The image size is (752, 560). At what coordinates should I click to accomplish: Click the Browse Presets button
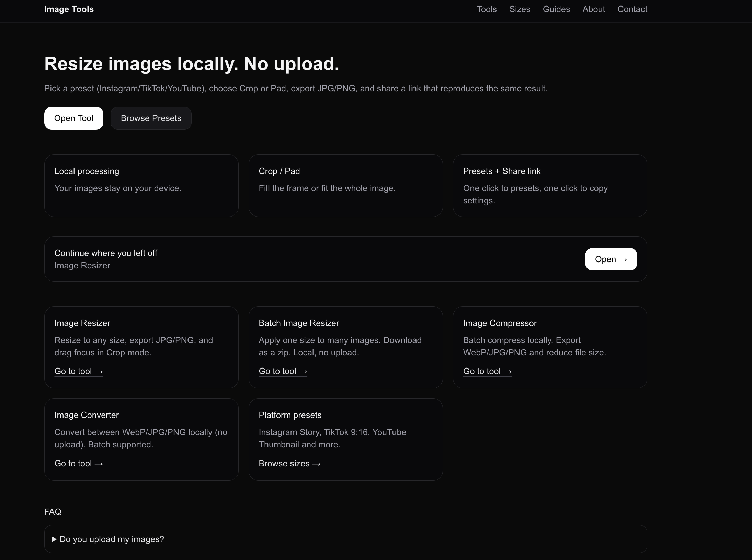pyautogui.click(x=151, y=118)
